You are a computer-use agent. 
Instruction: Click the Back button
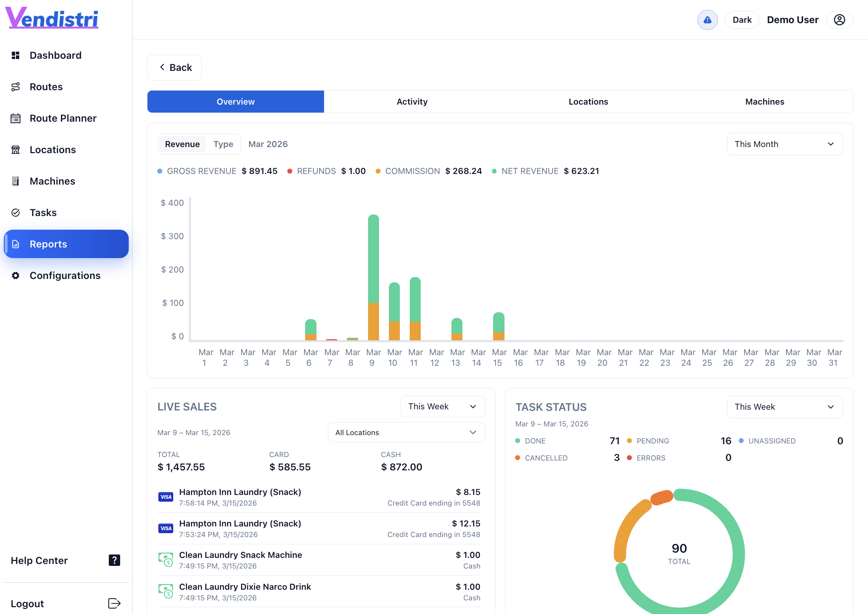point(174,67)
